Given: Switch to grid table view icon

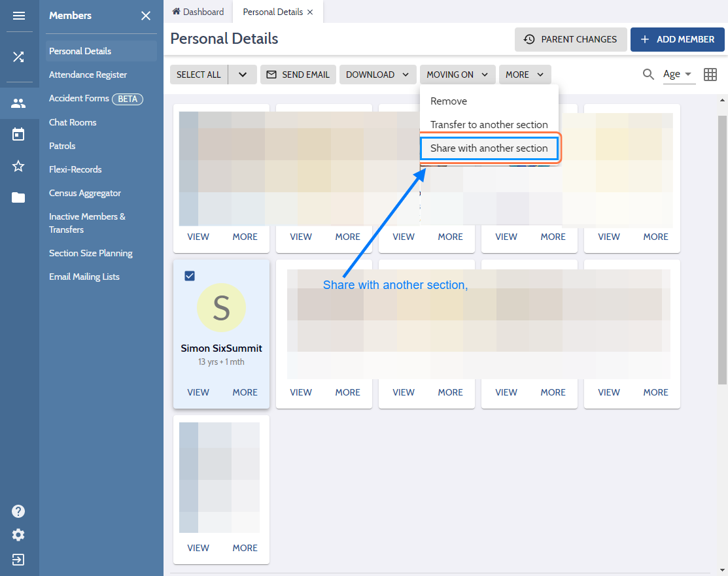Looking at the screenshot, I should pyautogui.click(x=710, y=75).
